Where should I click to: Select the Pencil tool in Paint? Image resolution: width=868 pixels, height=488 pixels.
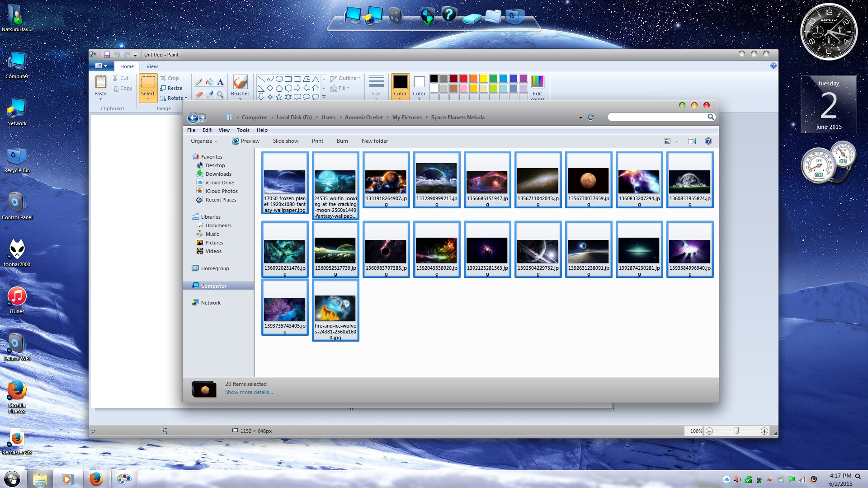point(198,82)
